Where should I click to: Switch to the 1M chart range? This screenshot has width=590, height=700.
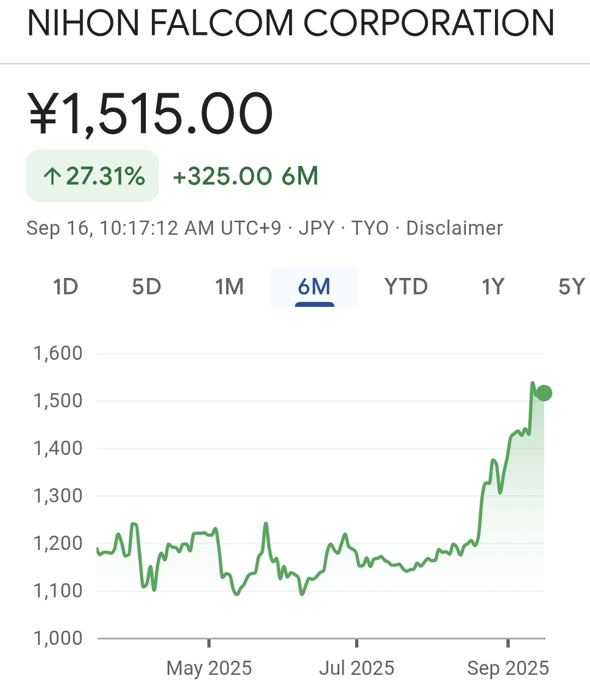coord(229,287)
